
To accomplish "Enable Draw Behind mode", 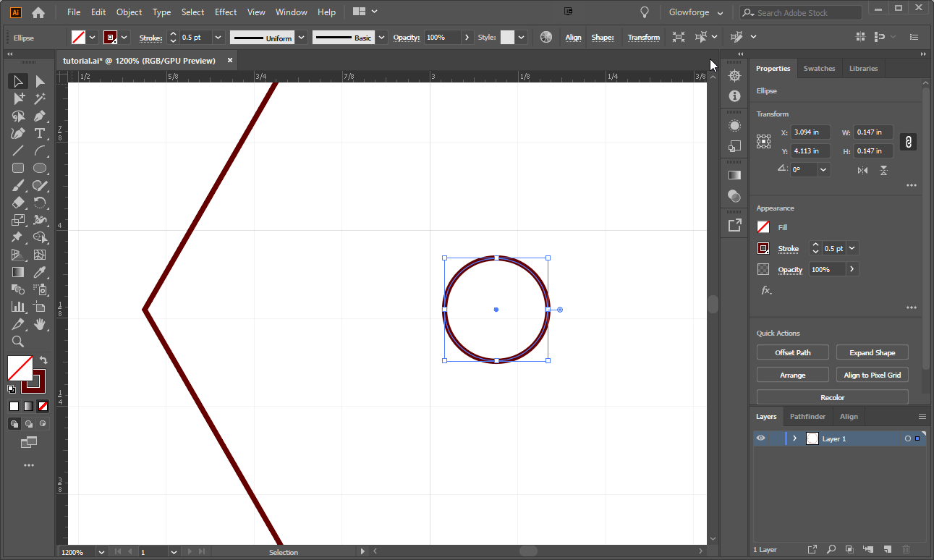I will [x=29, y=424].
